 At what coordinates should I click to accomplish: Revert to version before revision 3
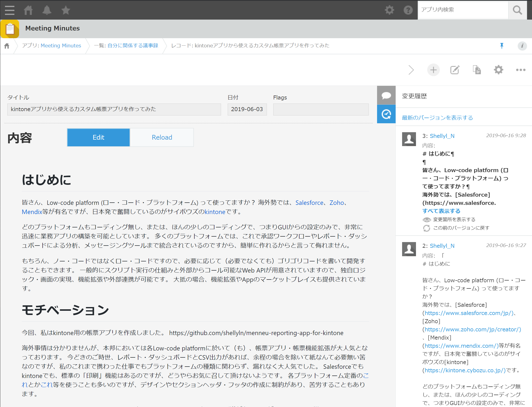coord(461,228)
